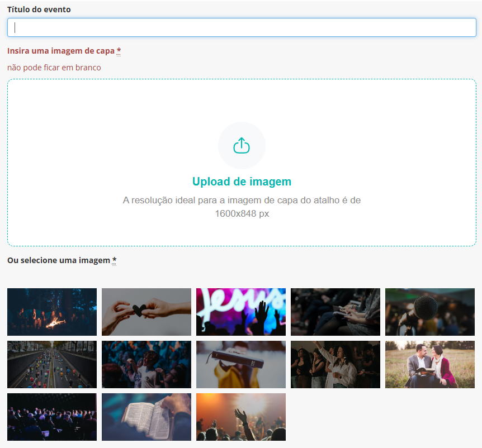Pick the hand holding Bible thumbnail
482x448 pixels.
240,364
